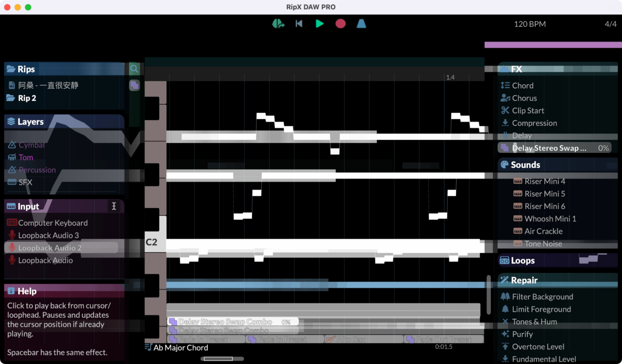This screenshot has width=622, height=364.
Task: Click the Tom drum layer icon
Action: coord(12,157)
